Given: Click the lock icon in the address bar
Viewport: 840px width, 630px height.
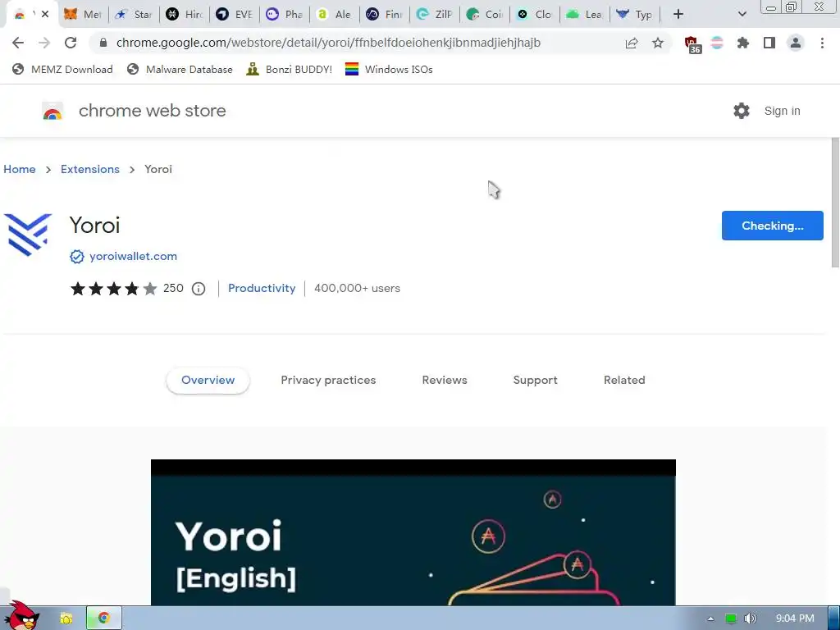Looking at the screenshot, I should pyautogui.click(x=103, y=43).
